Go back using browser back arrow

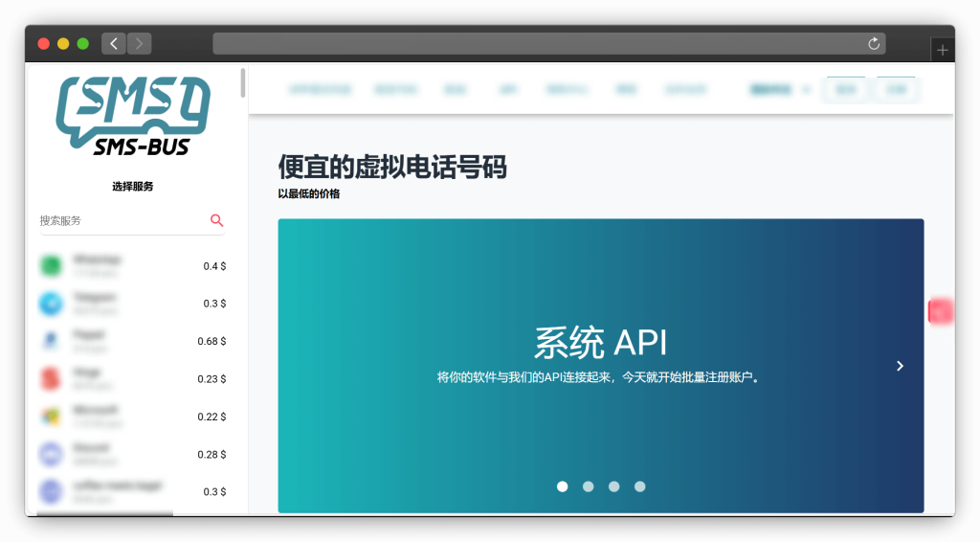(114, 43)
